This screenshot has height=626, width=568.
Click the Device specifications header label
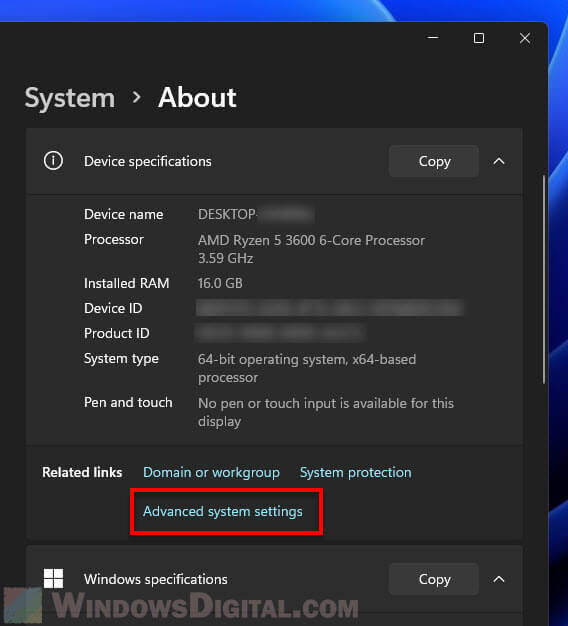tap(148, 161)
